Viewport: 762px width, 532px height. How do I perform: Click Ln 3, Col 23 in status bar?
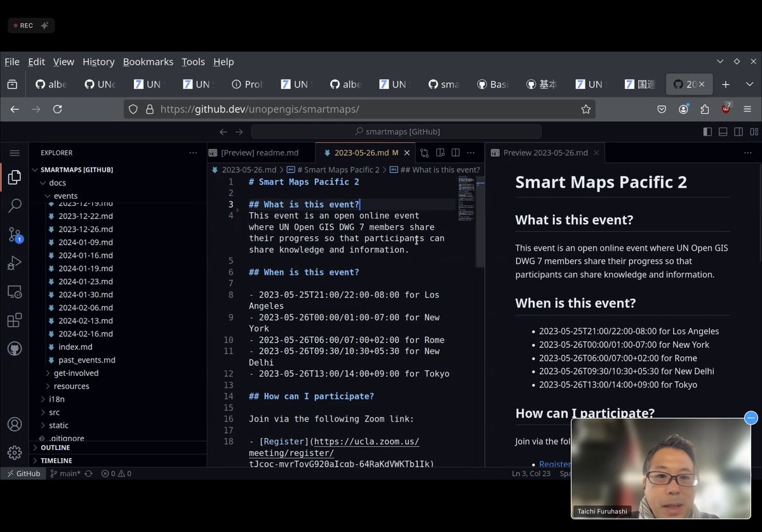(x=531, y=474)
